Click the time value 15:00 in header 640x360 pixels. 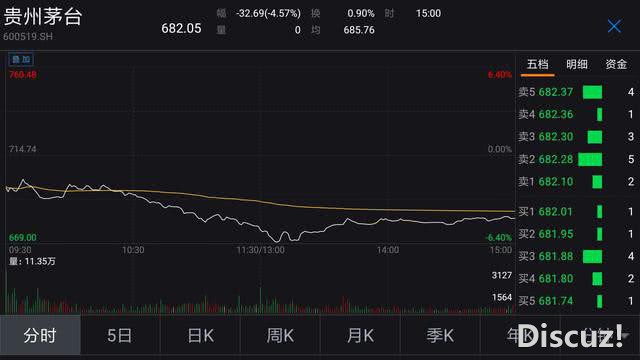tap(428, 13)
